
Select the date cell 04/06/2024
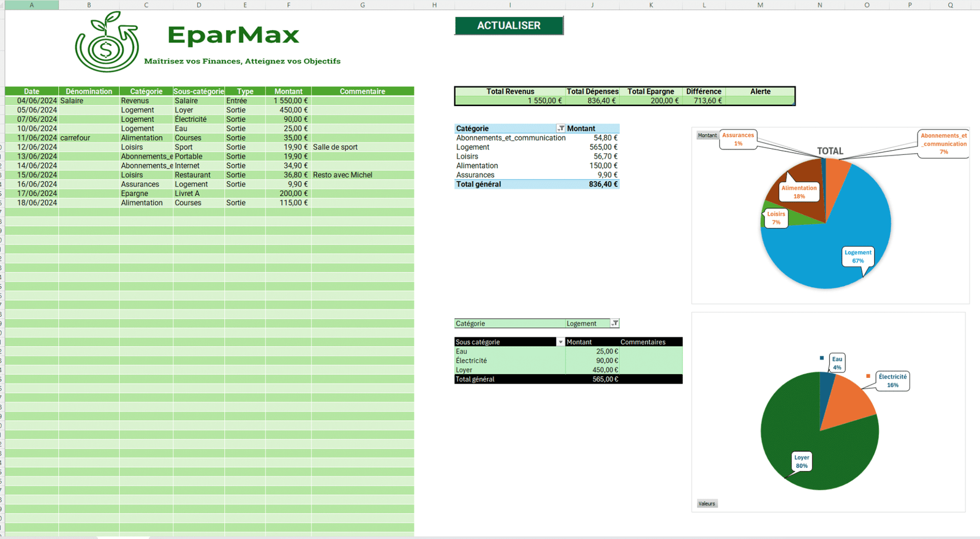pyautogui.click(x=32, y=101)
